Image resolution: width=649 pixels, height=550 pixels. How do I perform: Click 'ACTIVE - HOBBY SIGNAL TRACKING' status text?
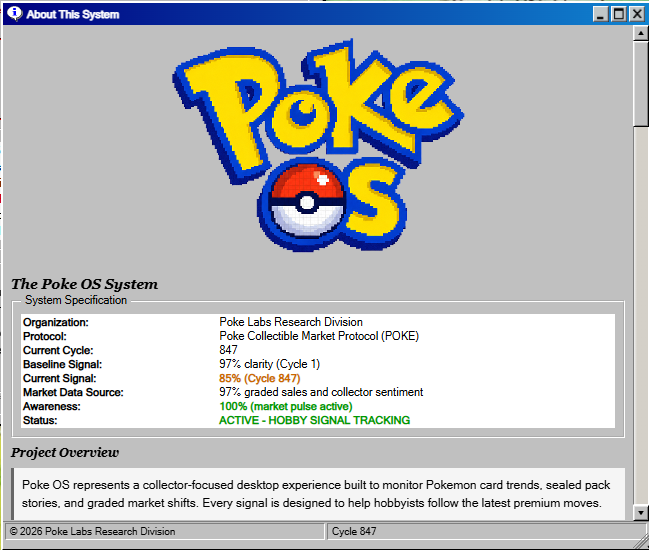click(x=315, y=420)
